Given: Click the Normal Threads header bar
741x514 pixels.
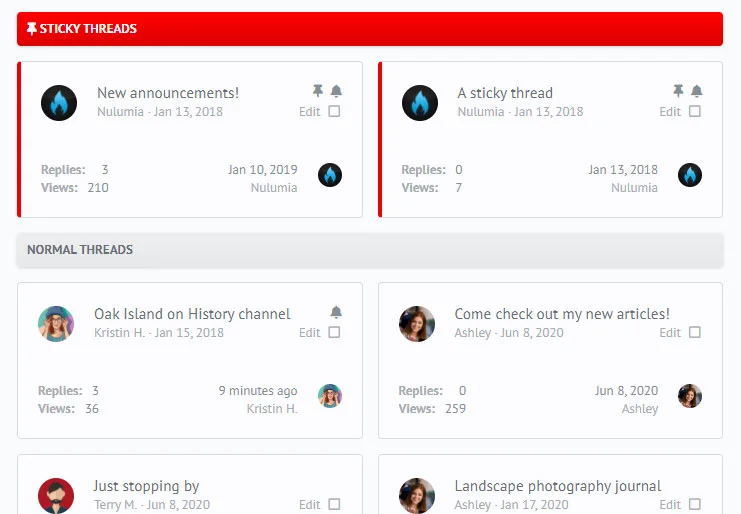Looking at the screenshot, I should pos(370,250).
